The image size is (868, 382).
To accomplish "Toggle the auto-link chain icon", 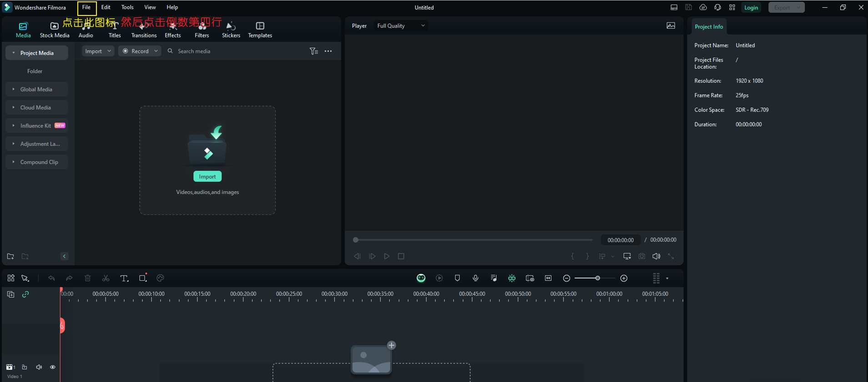I will tap(25, 294).
